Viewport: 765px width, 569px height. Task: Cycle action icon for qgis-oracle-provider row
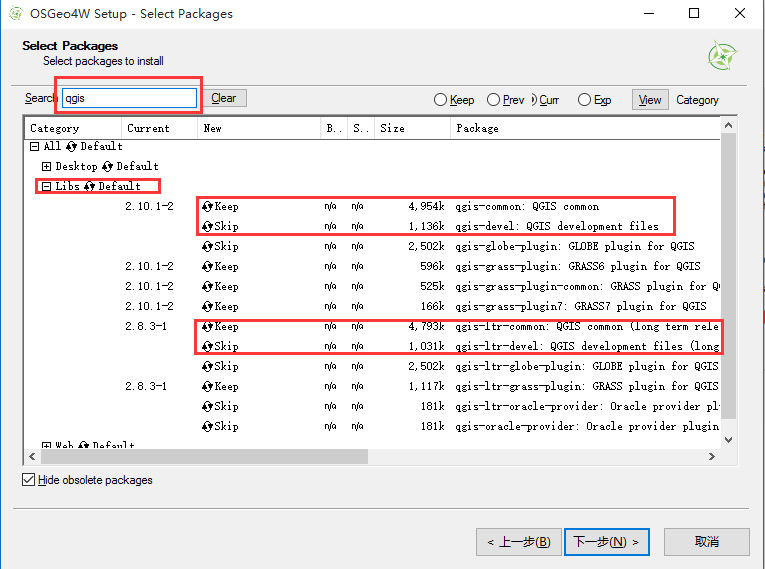point(207,427)
